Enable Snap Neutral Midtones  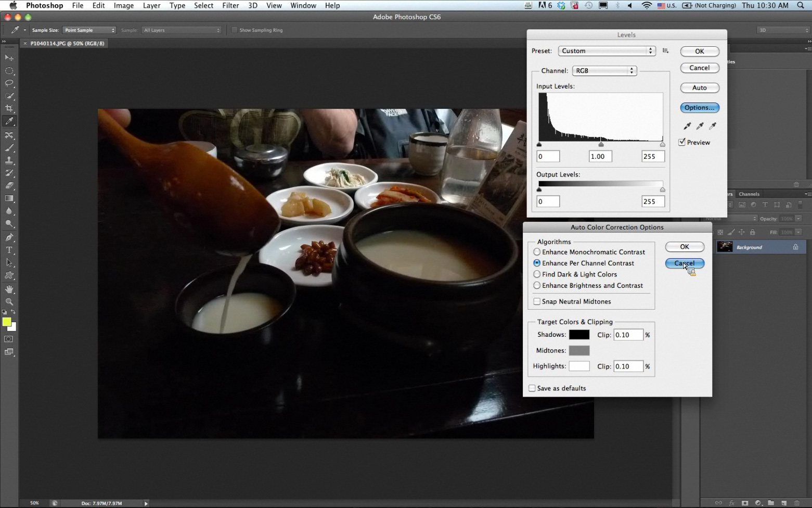[x=537, y=301]
